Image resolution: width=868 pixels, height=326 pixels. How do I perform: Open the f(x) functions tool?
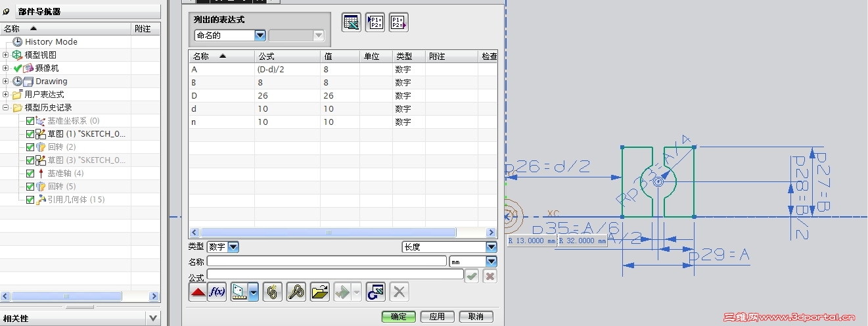pyautogui.click(x=217, y=292)
